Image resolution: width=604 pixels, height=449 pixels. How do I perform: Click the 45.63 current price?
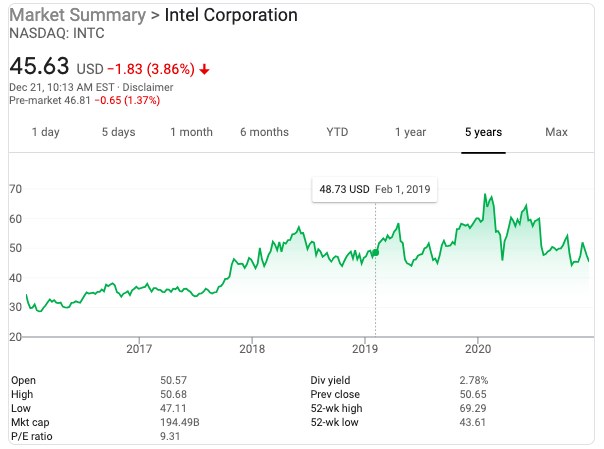[x=39, y=66]
